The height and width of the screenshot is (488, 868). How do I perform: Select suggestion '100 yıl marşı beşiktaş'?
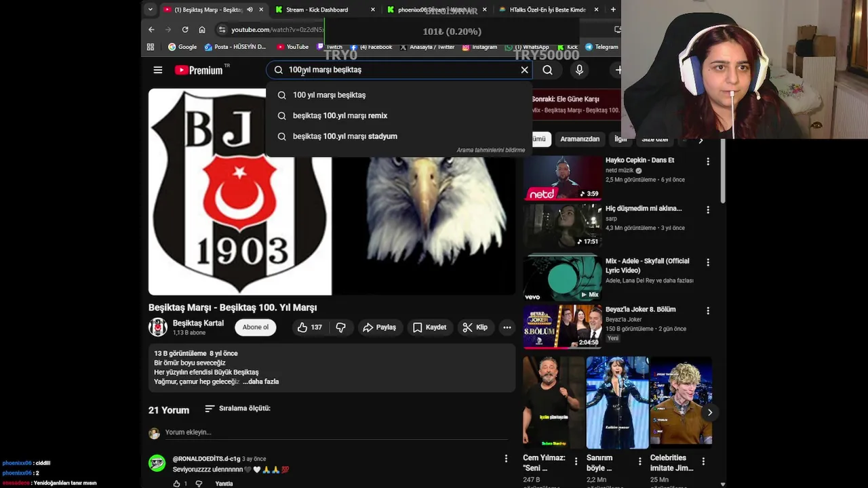click(399, 95)
